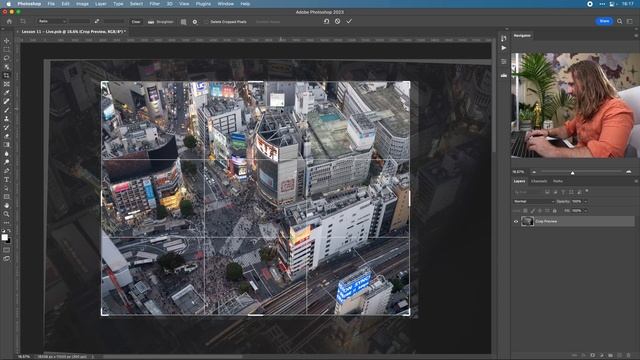The height and width of the screenshot is (360, 640).
Task: Open the layer blend mode dropdown
Action: tap(533, 201)
